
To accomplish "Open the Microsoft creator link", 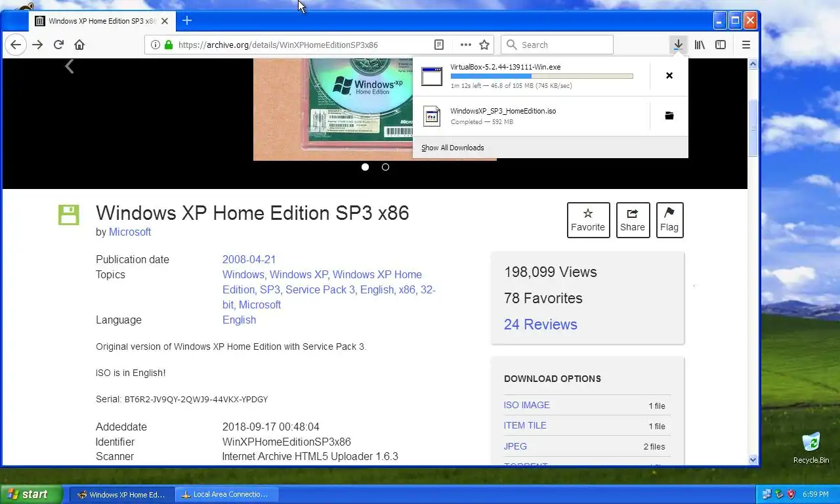I will pos(130,232).
